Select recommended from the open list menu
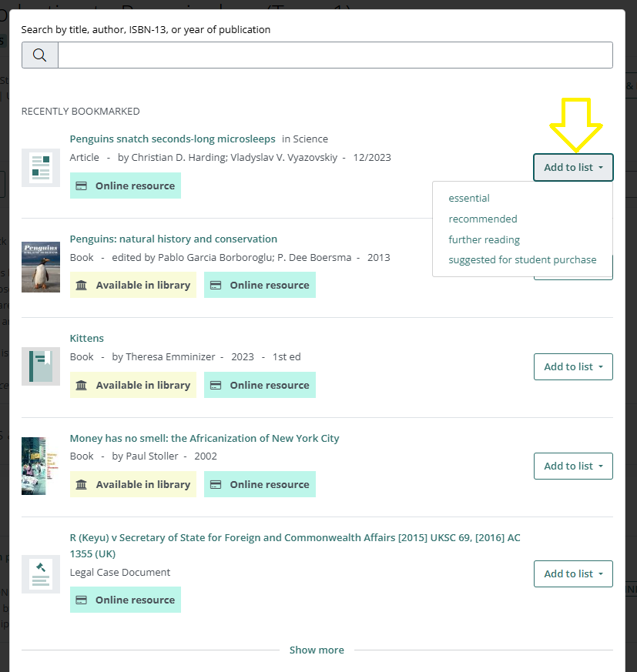The height and width of the screenshot is (672, 637). tap(483, 219)
